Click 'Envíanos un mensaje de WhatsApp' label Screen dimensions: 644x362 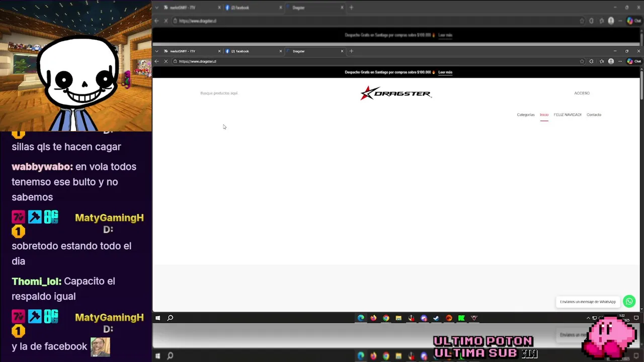pyautogui.click(x=588, y=302)
